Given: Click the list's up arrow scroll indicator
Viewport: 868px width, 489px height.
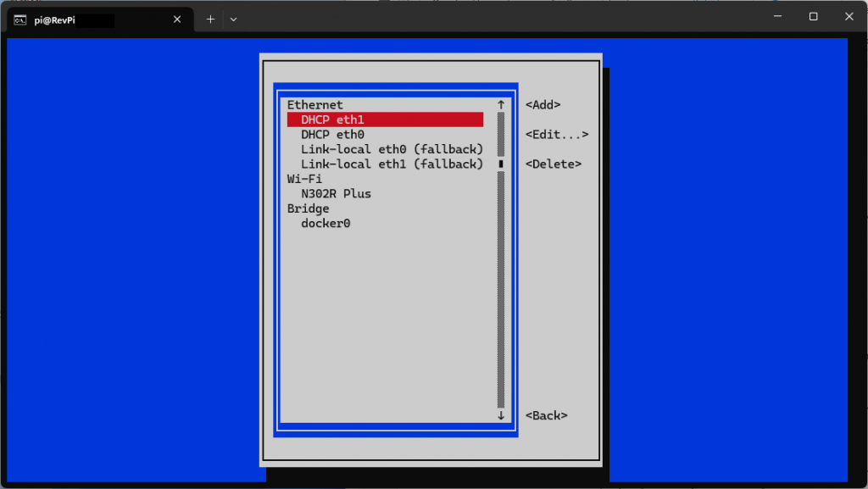Looking at the screenshot, I should [501, 104].
